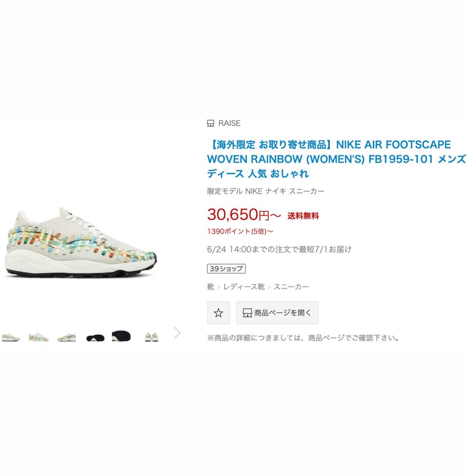Click the star favorite icon button

(x=218, y=313)
